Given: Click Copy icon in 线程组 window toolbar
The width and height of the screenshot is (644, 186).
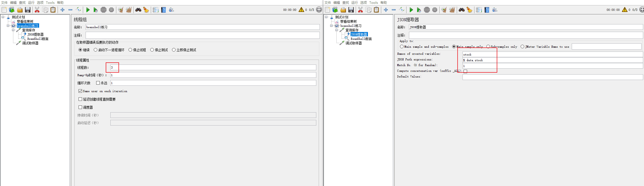Looking at the screenshot, I should coord(45,10).
